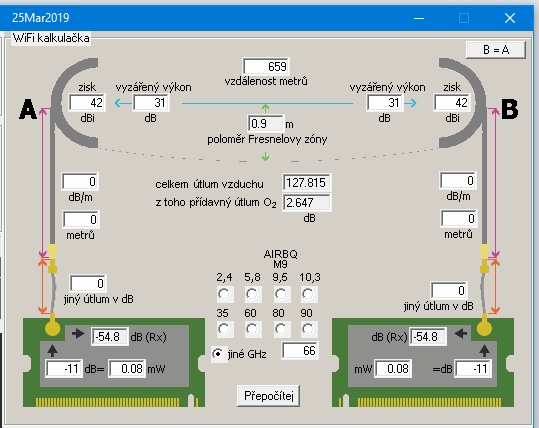
Task: Click the custom GHz value field showing 66
Action: 300,351
